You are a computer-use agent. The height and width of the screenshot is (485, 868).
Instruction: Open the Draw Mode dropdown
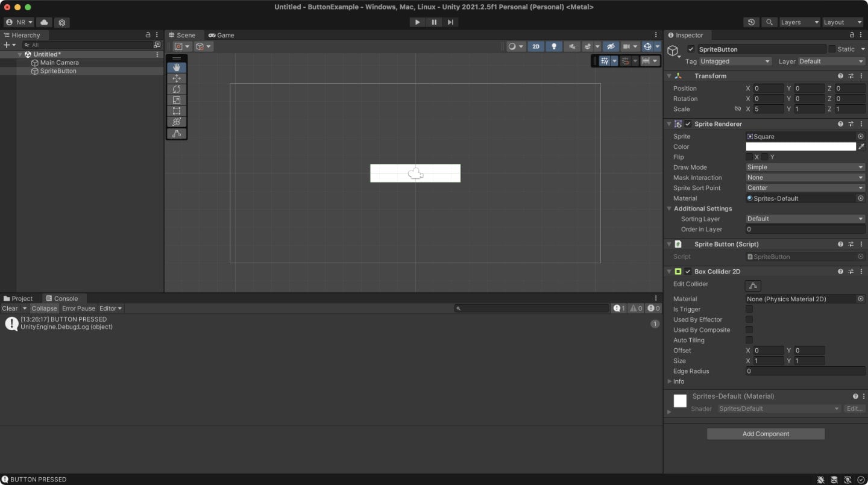[x=805, y=167]
